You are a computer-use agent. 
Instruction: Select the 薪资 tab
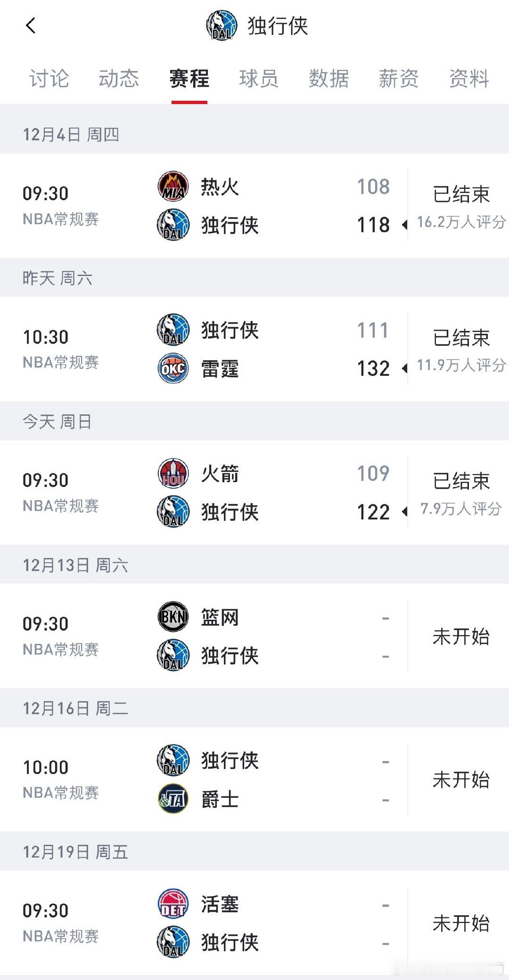(398, 79)
